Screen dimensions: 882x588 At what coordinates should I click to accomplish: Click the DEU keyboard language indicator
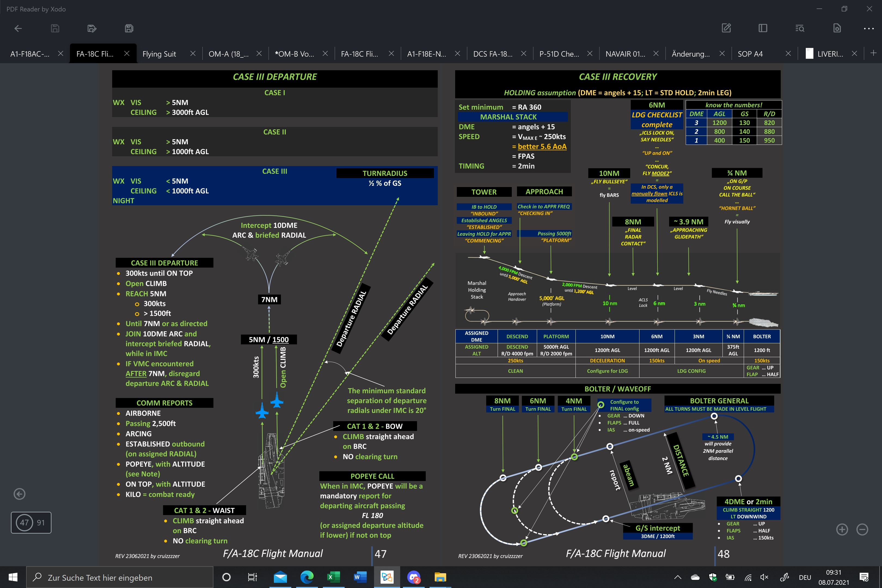pyautogui.click(x=805, y=577)
